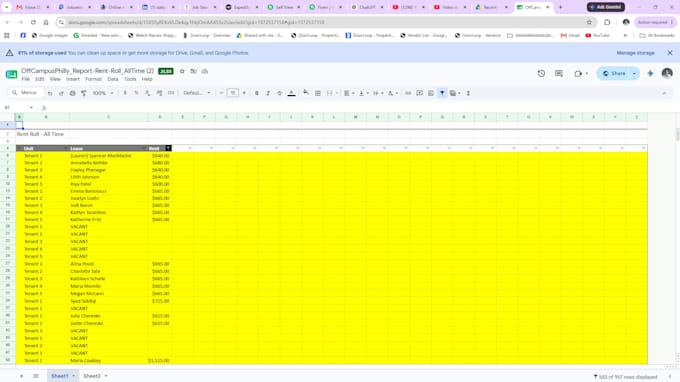Increase font size with the plus button

pyautogui.click(x=244, y=93)
